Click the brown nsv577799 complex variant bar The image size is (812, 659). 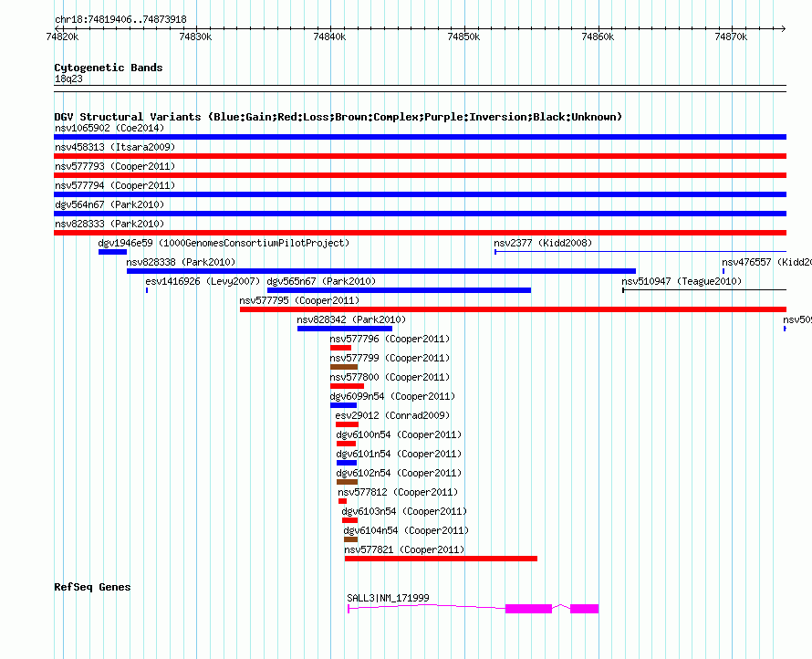click(344, 367)
